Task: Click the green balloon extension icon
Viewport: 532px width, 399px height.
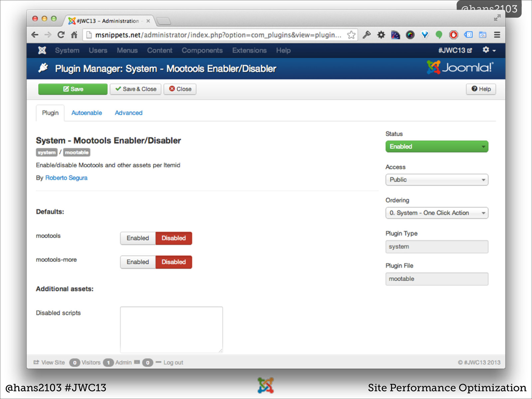Action: coord(439,35)
